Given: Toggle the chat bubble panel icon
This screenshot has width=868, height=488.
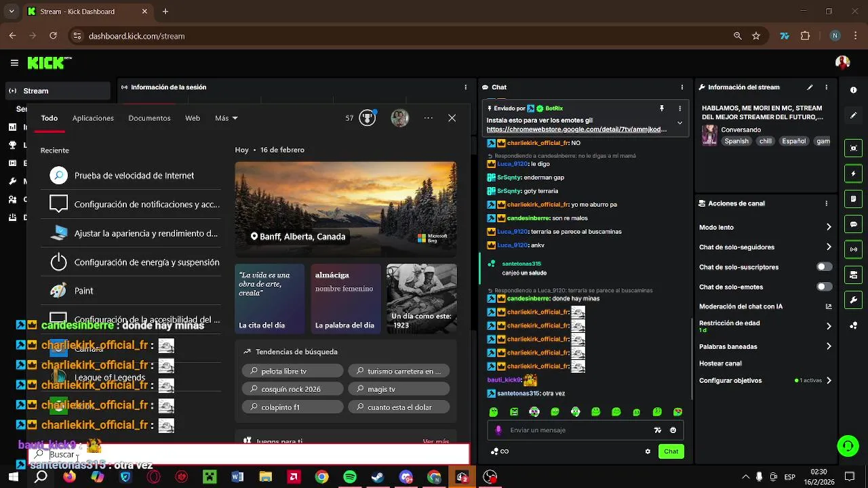Looking at the screenshot, I should (853, 224).
